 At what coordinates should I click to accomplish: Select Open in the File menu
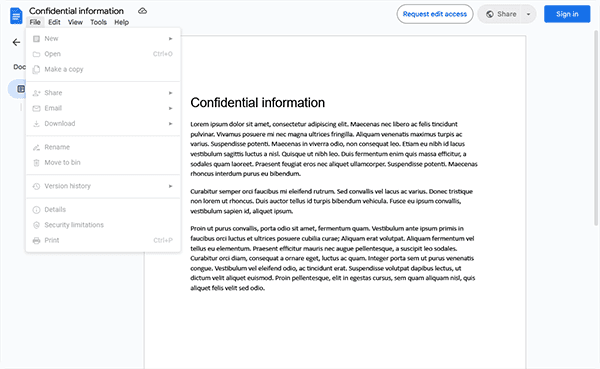point(103,54)
